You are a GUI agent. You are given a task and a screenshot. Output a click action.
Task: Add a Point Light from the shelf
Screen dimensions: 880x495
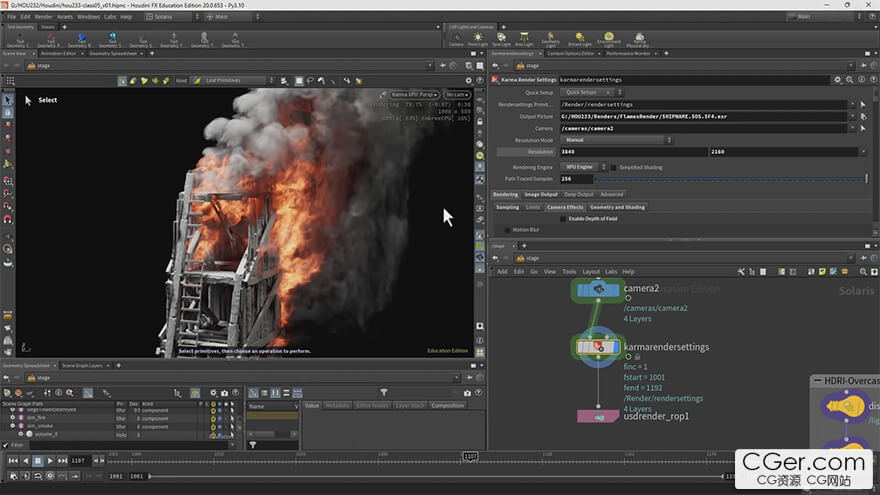point(478,39)
